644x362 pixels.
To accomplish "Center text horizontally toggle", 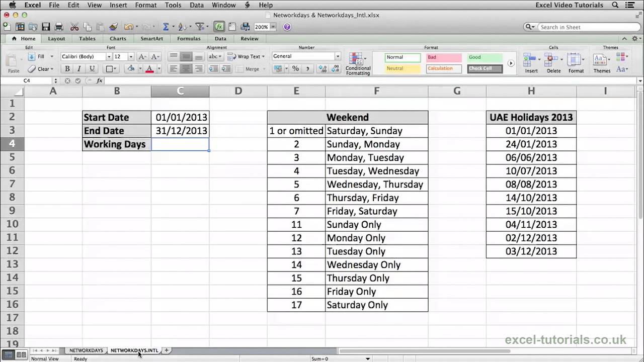I will (186, 69).
